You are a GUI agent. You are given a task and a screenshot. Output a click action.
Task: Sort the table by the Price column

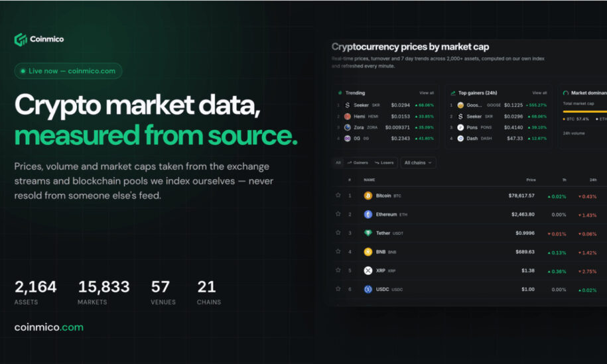tap(531, 180)
